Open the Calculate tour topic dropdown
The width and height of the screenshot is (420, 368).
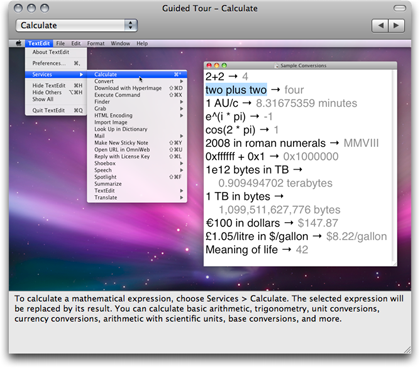[x=76, y=25]
